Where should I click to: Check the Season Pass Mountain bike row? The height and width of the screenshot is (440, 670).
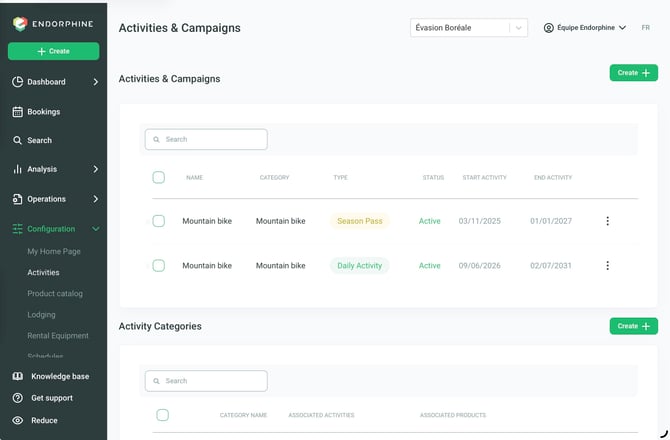[159, 221]
